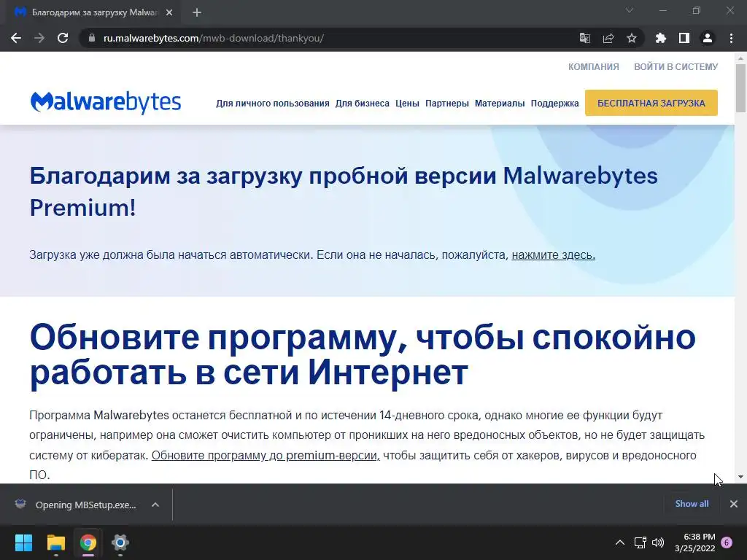This screenshot has height=560, width=747.
Task: Click the share page icon
Action: tap(608, 38)
